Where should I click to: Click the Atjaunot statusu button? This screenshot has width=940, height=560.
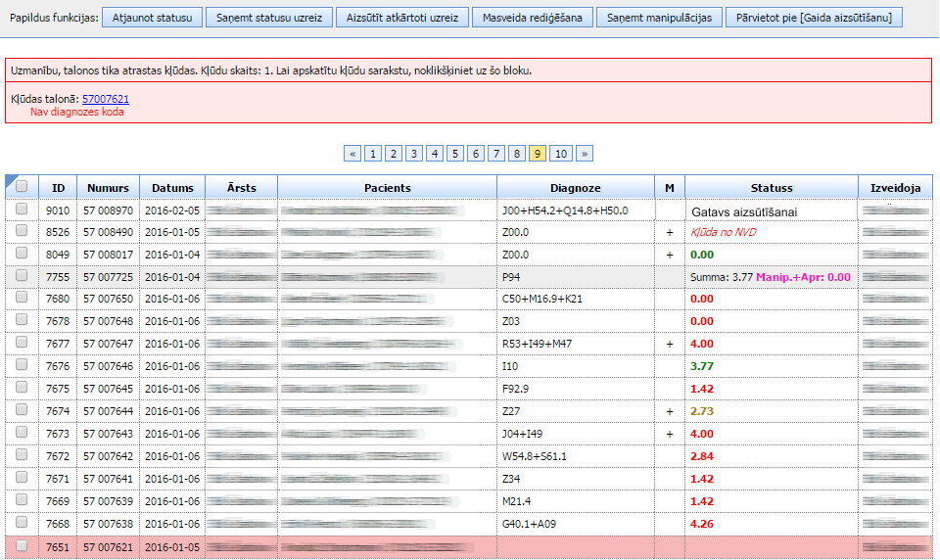pyautogui.click(x=153, y=18)
